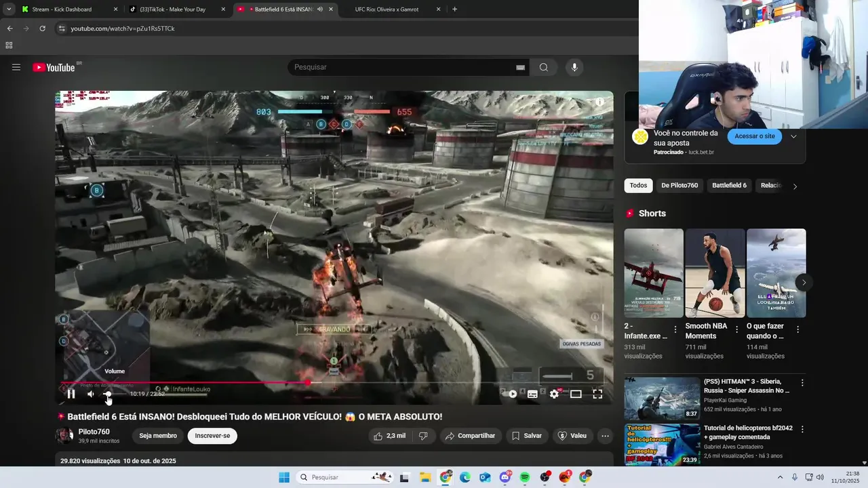Open Tutorial de helicopteros bf2042 video title
868x488 pixels.
pos(748,432)
